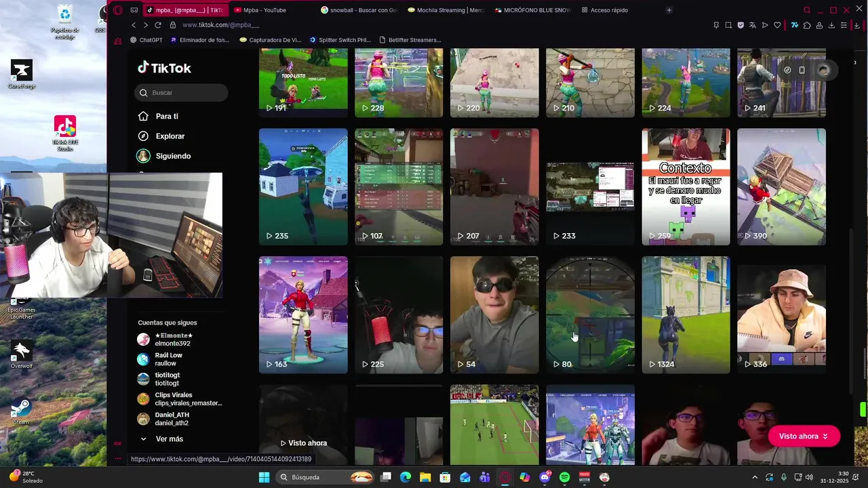Viewport: 868px width, 488px height.
Task: Switch to snowball Google search tab
Action: coord(359,10)
